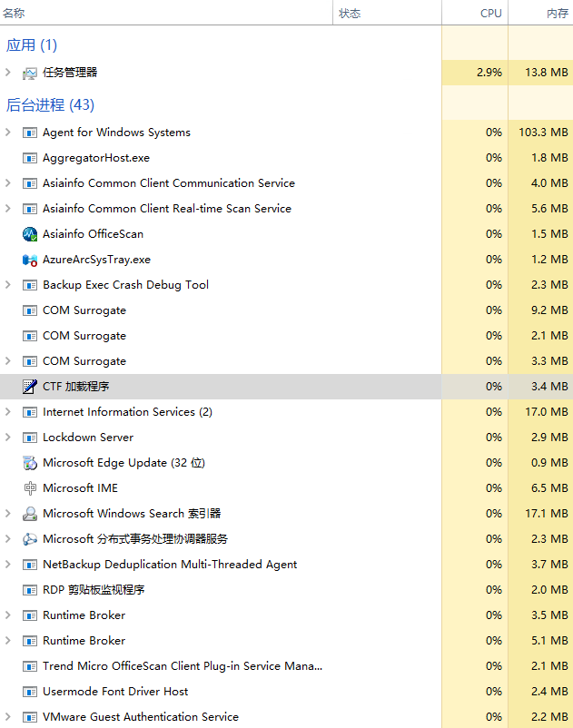Image resolution: width=573 pixels, height=728 pixels.
Task: Select the Asiainfo OfficeScan process name
Action: click(93, 234)
